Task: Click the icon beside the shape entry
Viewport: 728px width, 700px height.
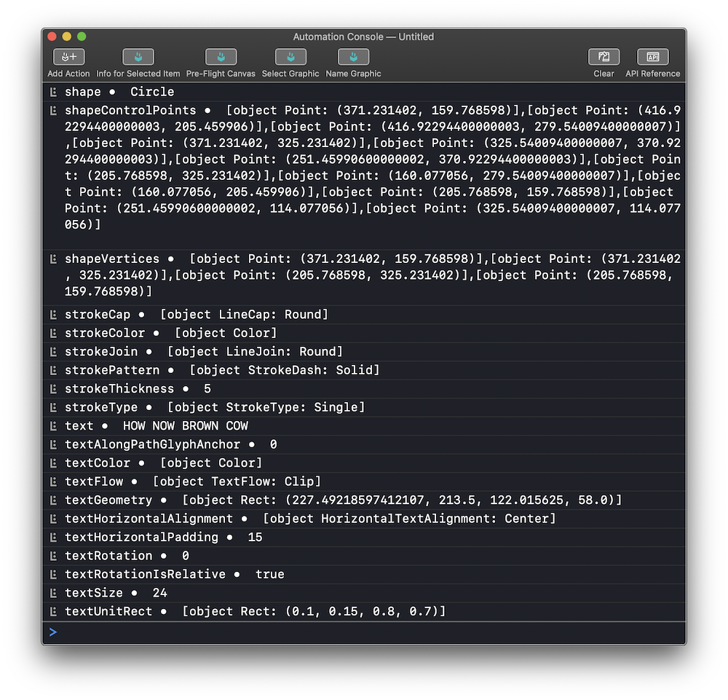Action: (x=53, y=93)
